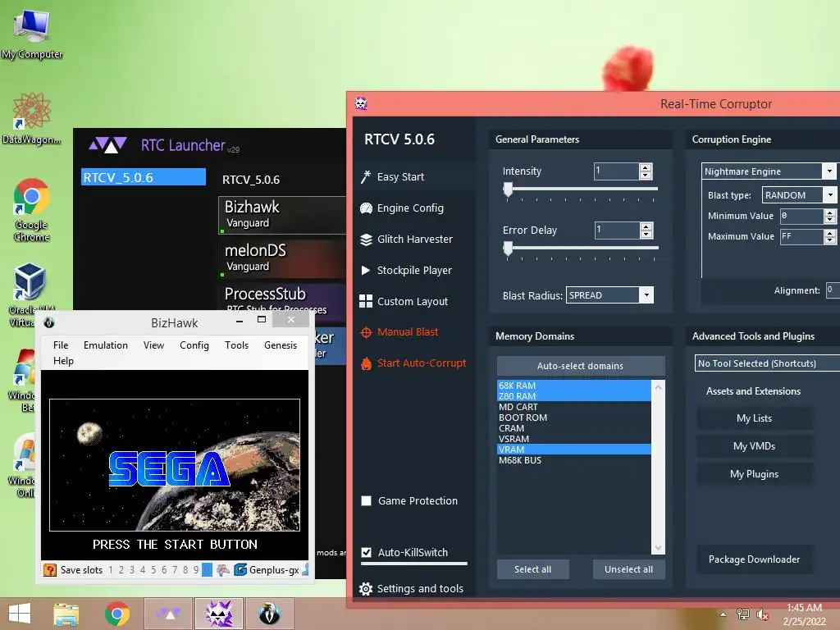The image size is (840, 630).
Task: Open Package Downloader button
Action: 755,559
